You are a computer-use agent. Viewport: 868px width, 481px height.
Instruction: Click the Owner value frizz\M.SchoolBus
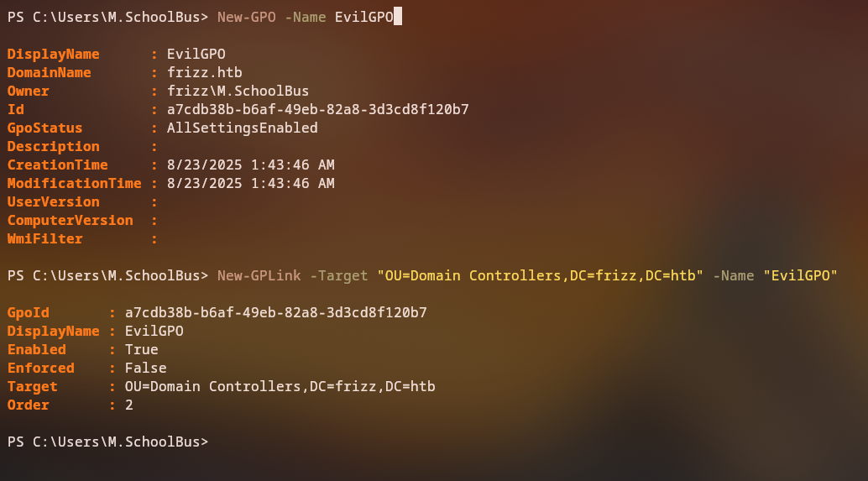pos(238,91)
